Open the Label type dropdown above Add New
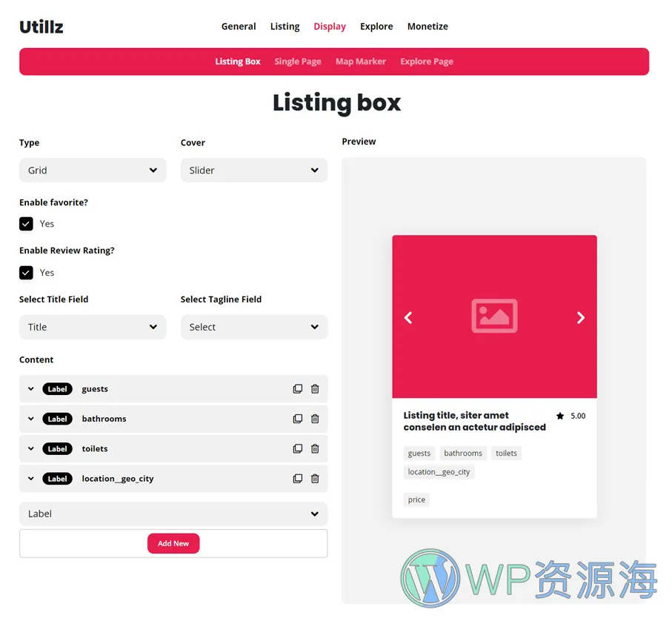Viewport: 672px width, 624px height. pos(173,514)
